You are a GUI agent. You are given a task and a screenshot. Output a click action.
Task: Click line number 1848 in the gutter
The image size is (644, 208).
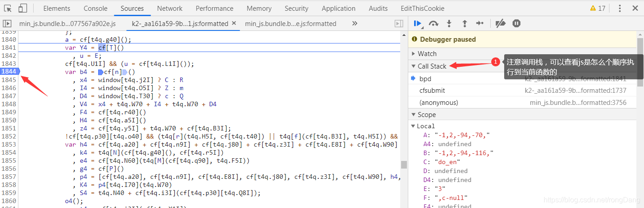9,104
